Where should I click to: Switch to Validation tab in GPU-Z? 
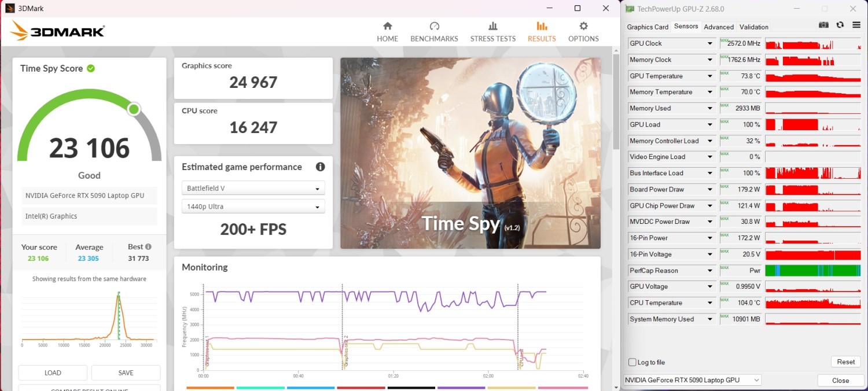pyautogui.click(x=754, y=27)
